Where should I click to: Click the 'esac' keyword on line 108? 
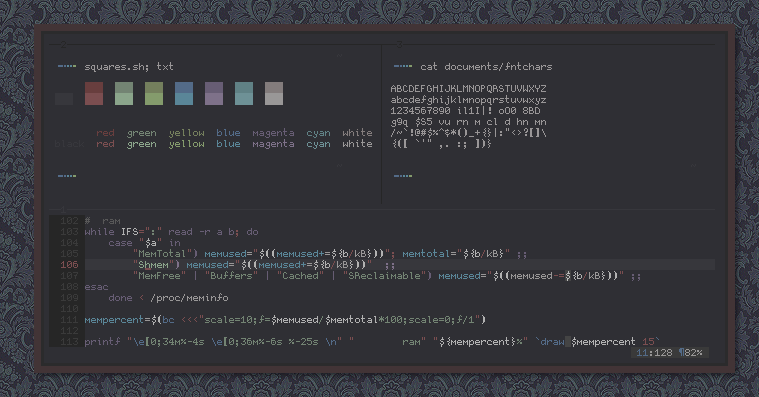pos(96,287)
